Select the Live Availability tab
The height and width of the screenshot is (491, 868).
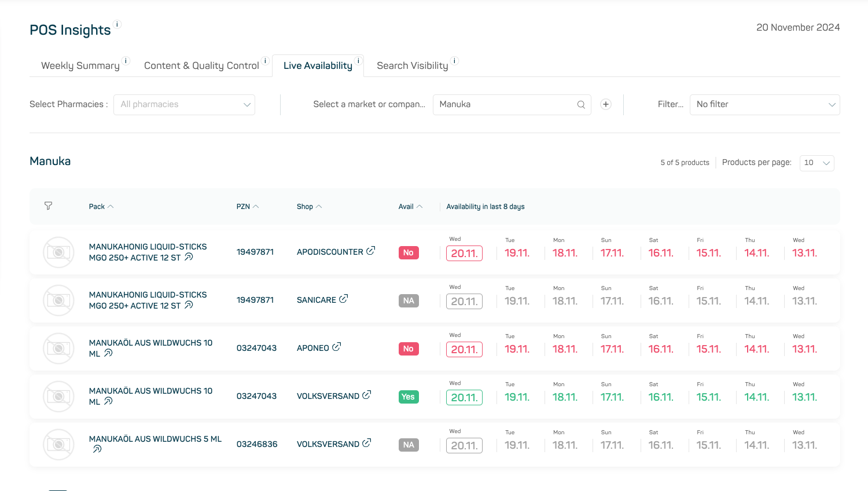318,66
